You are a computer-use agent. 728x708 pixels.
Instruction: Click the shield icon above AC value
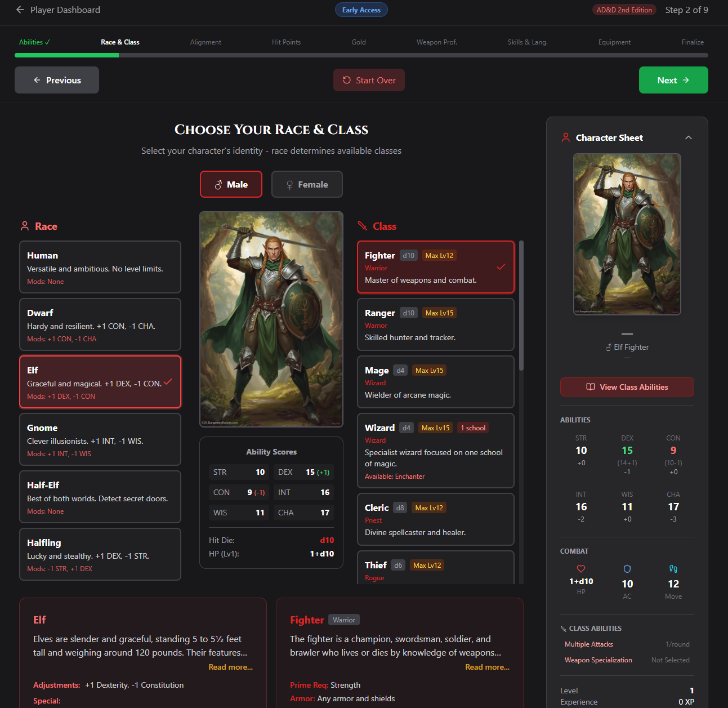[627, 569]
